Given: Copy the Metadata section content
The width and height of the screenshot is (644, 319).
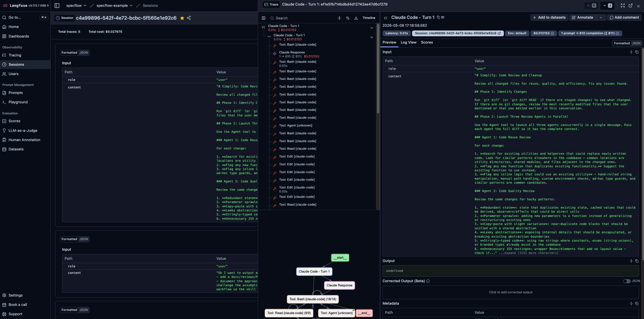Looking at the screenshot, I should (x=637, y=303).
